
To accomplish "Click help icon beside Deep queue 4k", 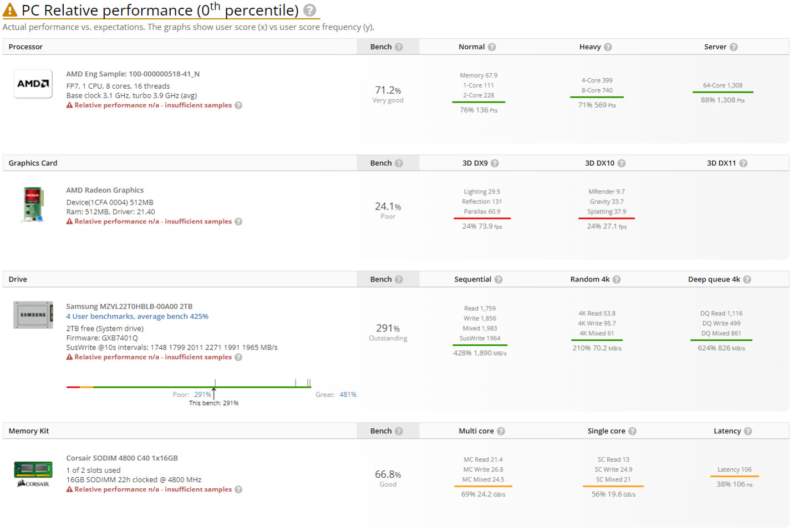I will pyautogui.click(x=747, y=280).
